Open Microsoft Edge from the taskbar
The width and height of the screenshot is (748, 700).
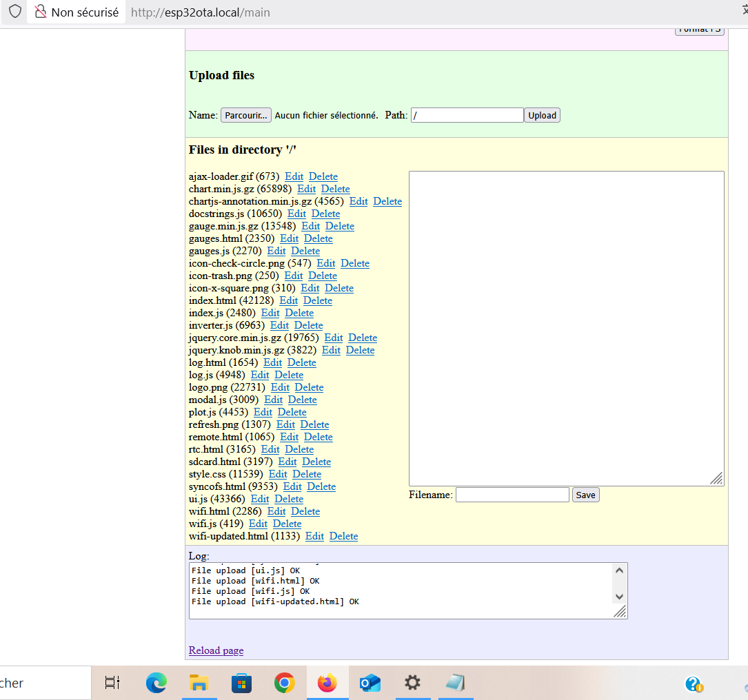(156, 683)
